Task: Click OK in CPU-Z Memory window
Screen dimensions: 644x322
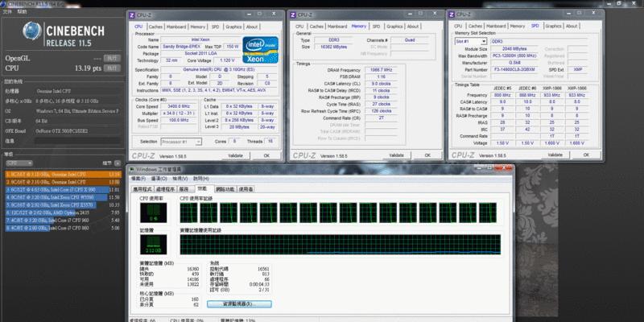Action: click(427, 155)
